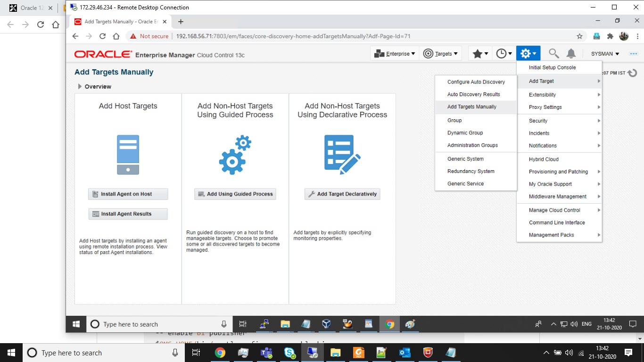Click the remote Chrome address bar URL
Screen dimensions: 644x362
[x=293, y=36]
